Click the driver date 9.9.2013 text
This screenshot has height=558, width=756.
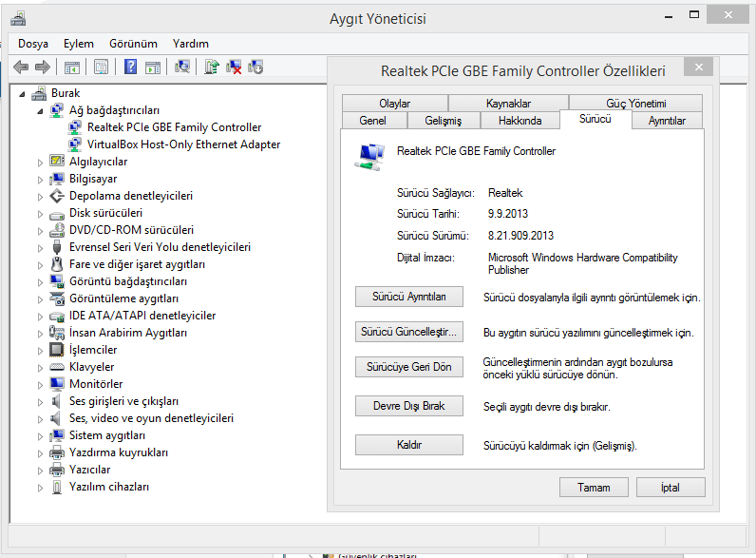point(508,214)
